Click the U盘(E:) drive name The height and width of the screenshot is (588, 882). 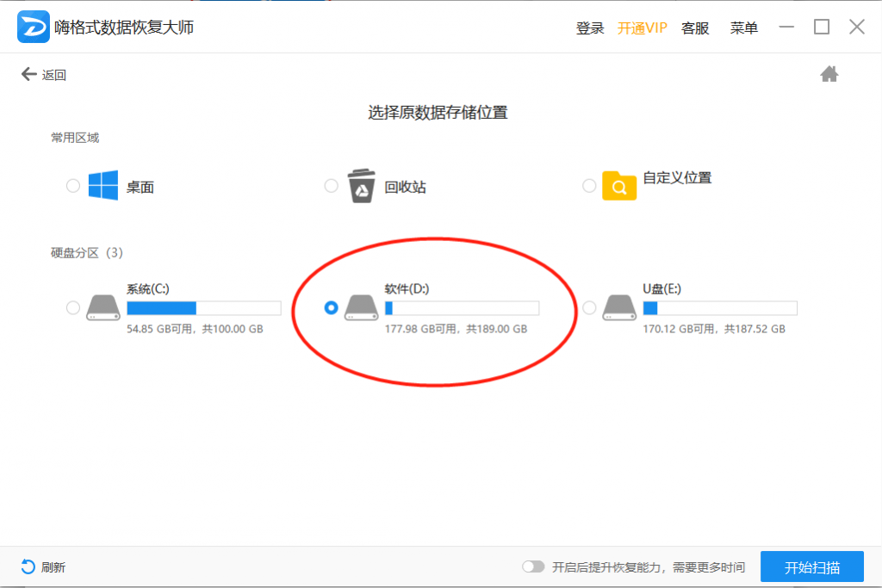tap(662, 289)
